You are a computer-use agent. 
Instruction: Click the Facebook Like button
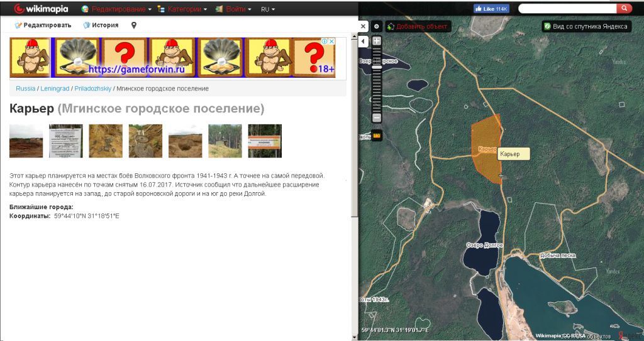tap(491, 9)
